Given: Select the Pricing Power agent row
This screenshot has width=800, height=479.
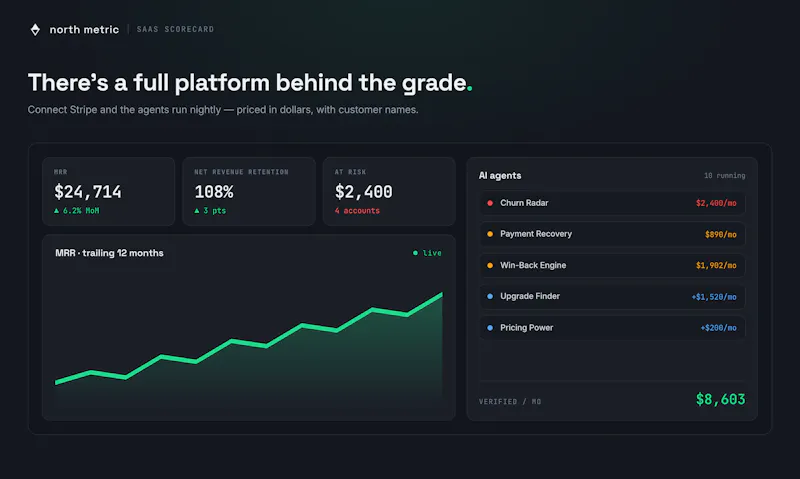Looking at the screenshot, I should (x=612, y=327).
